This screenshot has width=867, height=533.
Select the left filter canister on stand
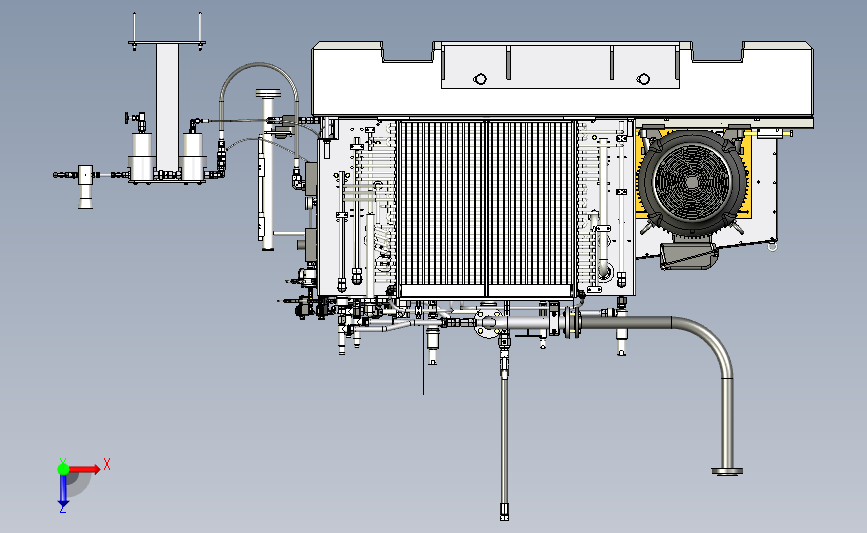(142, 157)
